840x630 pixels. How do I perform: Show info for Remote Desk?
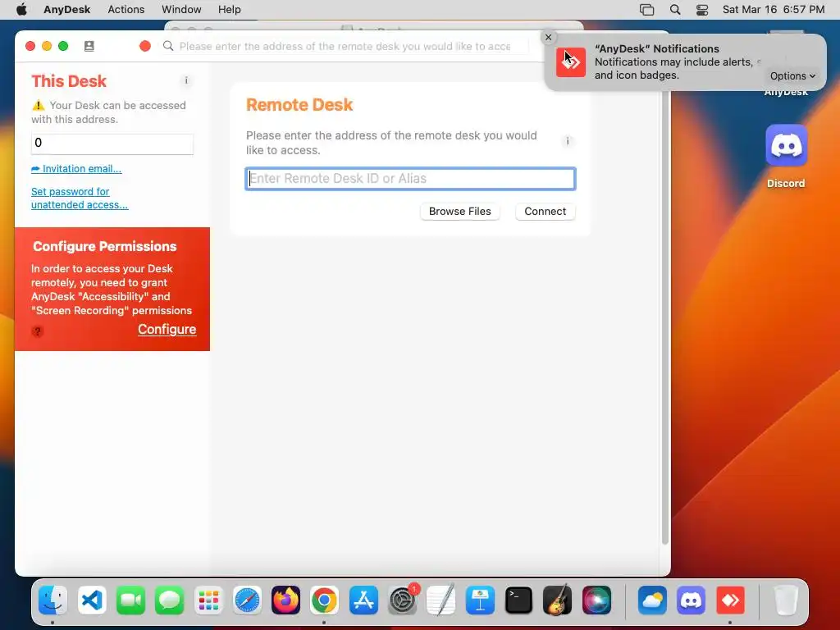pyautogui.click(x=568, y=141)
